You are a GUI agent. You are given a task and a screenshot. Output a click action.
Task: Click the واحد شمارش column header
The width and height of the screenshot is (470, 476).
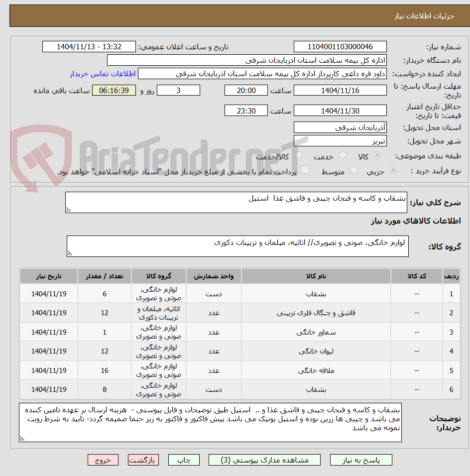pos(214,276)
